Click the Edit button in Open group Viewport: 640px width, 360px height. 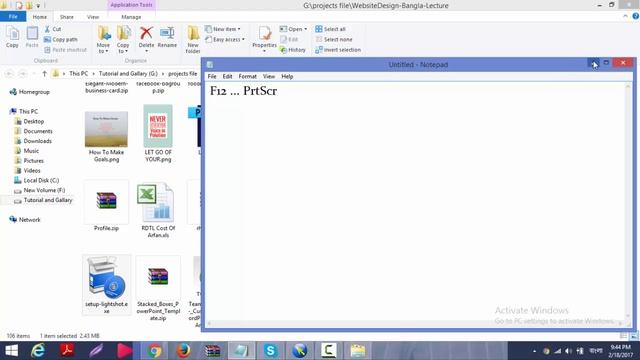(289, 39)
